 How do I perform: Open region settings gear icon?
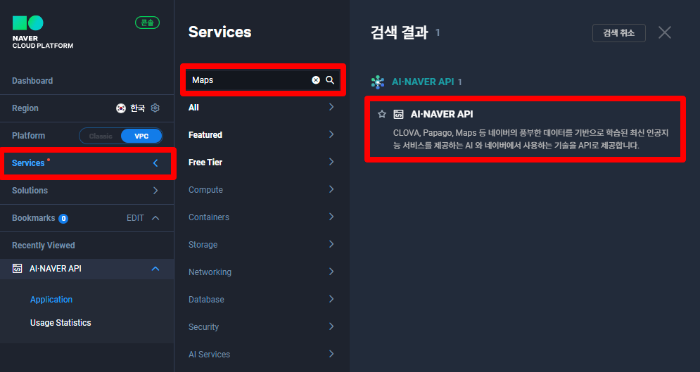(155, 108)
